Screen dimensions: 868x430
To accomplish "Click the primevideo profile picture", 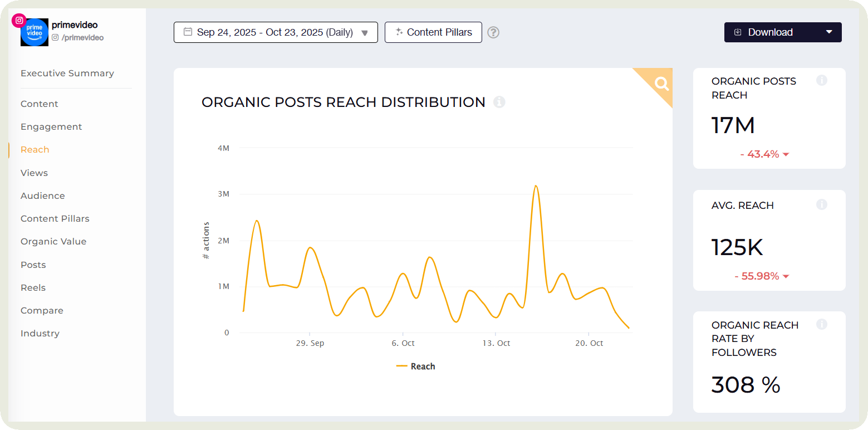I will tap(35, 32).
